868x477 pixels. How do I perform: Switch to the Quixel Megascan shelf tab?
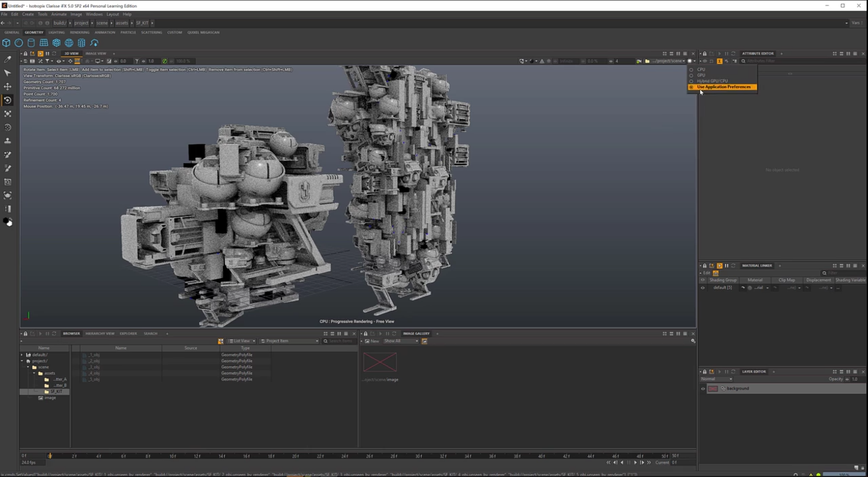click(203, 32)
